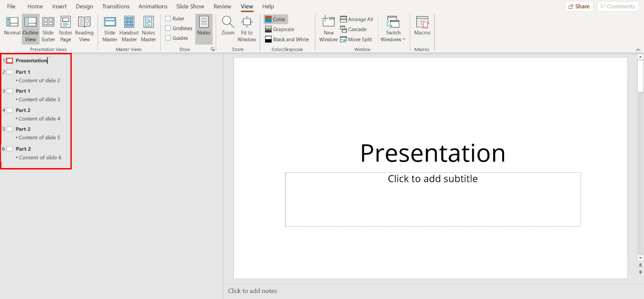Turn on the Guides option

coord(168,38)
